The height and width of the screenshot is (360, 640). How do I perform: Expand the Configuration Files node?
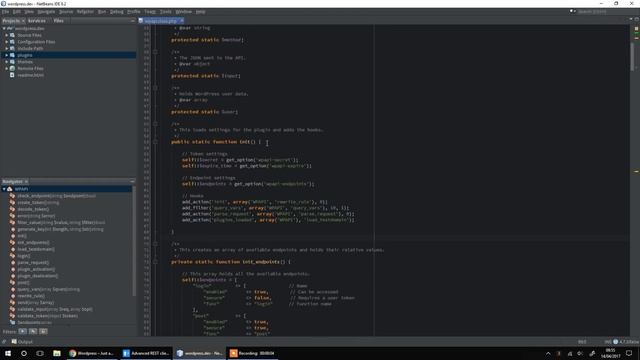click(7, 42)
